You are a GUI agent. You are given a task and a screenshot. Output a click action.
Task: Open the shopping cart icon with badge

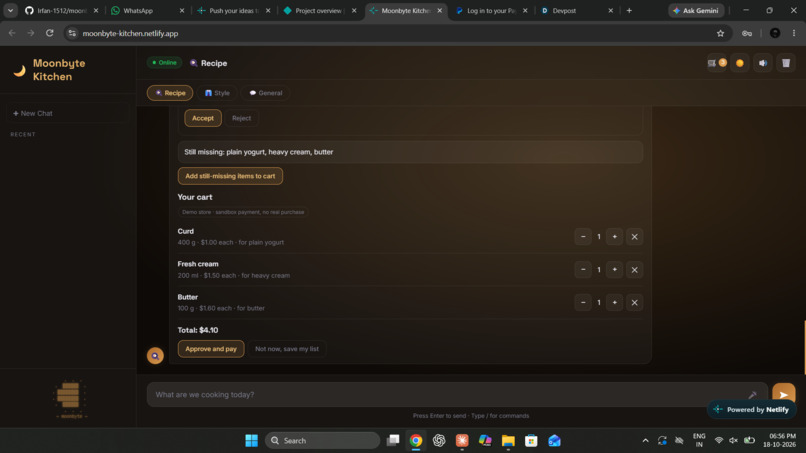pos(717,63)
